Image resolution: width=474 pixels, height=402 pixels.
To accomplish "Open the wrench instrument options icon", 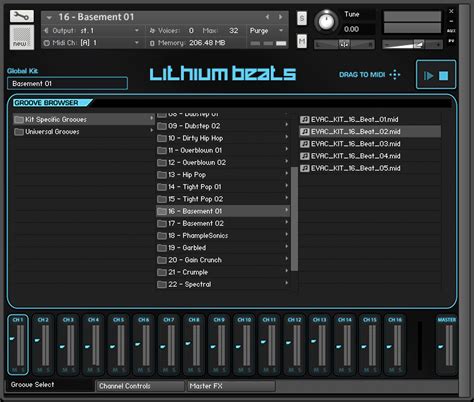I will 22,16.
